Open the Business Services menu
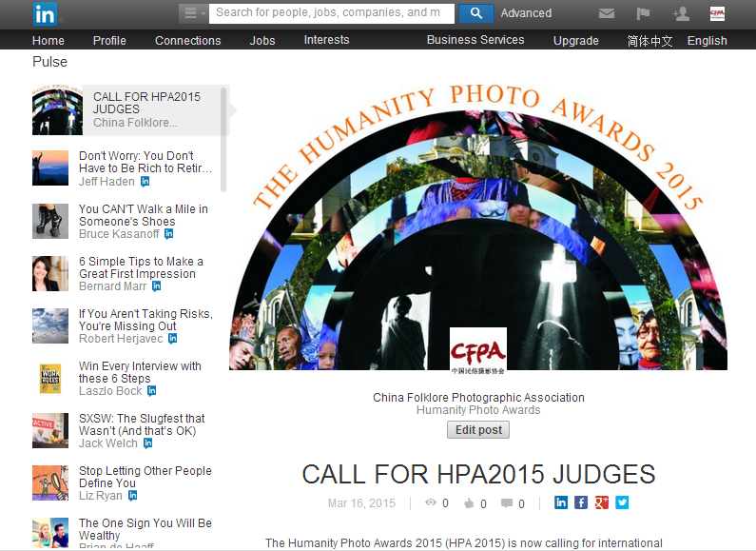 click(x=475, y=40)
